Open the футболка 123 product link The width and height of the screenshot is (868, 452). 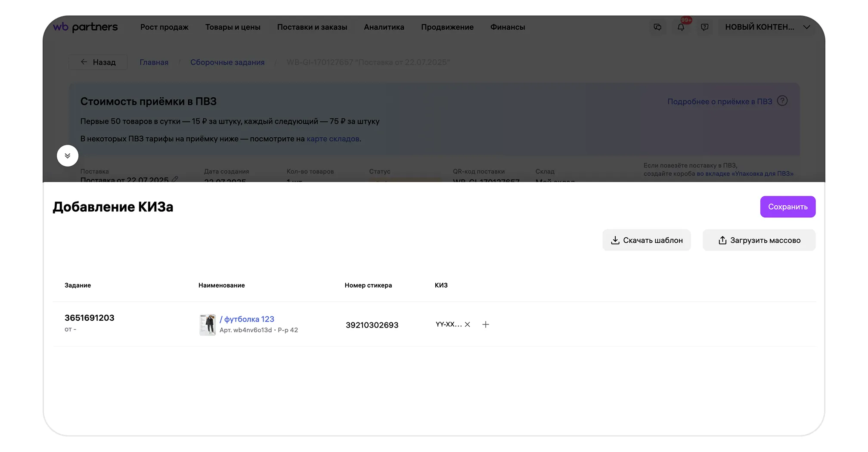coord(248,319)
